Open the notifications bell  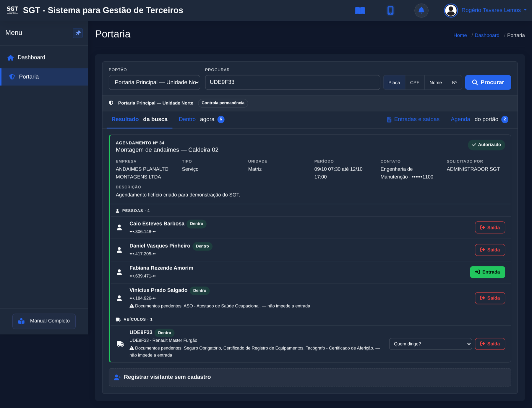[421, 10]
